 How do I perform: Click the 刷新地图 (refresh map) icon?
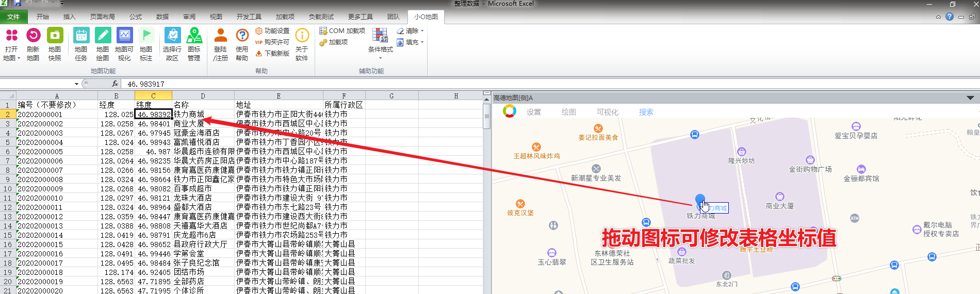33,35
